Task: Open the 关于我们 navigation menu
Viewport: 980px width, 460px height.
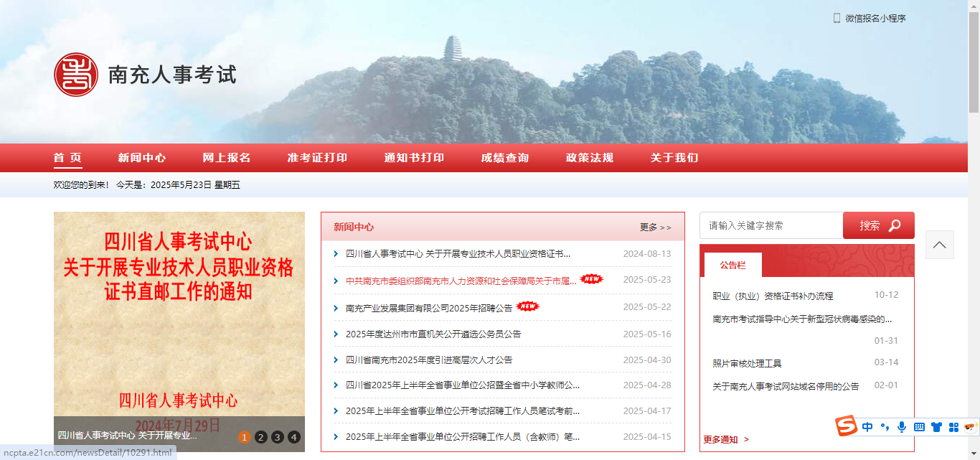Action: [674, 158]
